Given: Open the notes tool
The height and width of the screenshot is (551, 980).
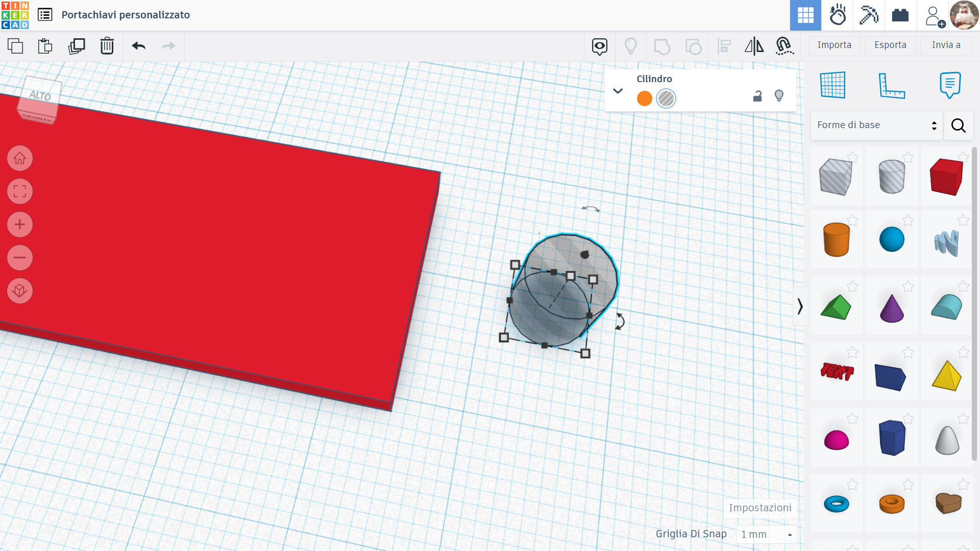Looking at the screenshot, I should (950, 85).
